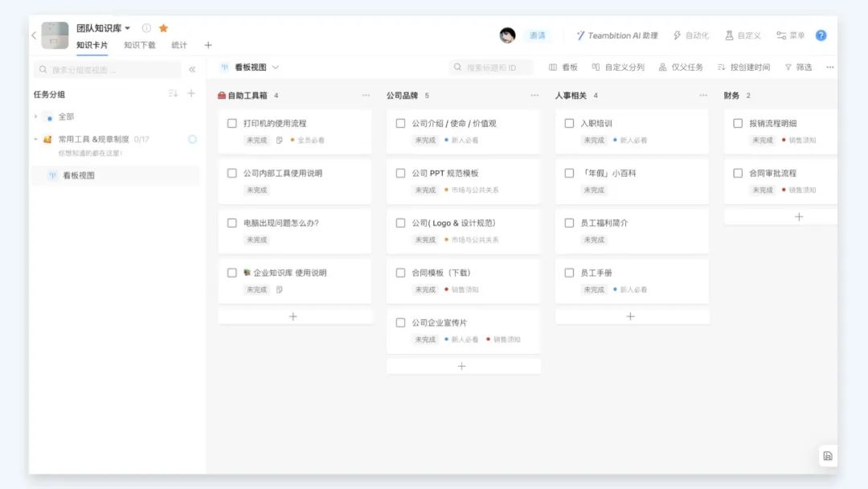Screen dimensions: 868x489
Task: Check the 打印机的使用流程 task checkbox
Action: click(232, 124)
